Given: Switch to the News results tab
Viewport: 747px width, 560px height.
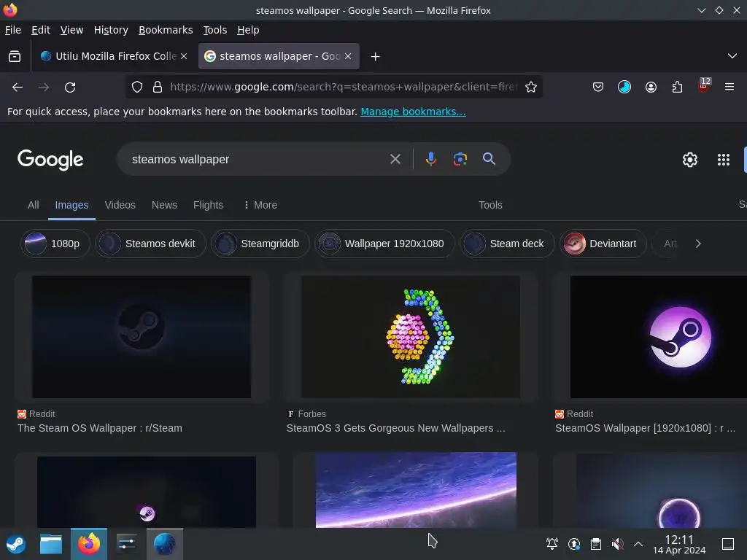Looking at the screenshot, I should tap(164, 205).
